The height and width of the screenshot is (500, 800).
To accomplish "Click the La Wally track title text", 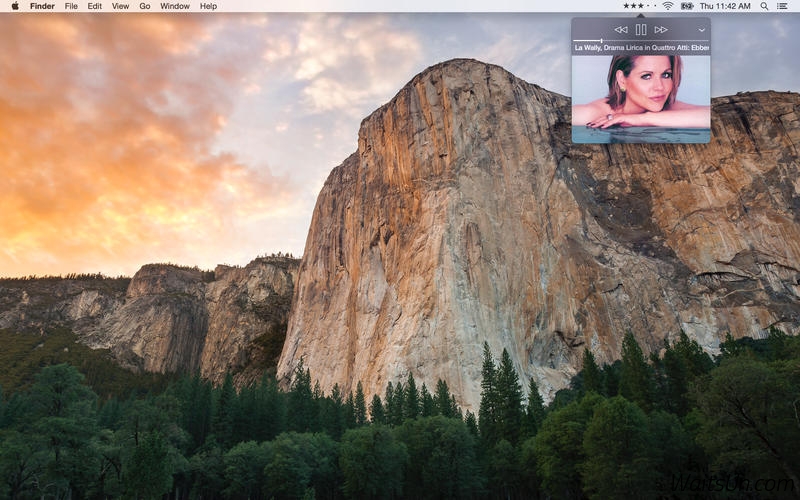I will [x=641, y=48].
